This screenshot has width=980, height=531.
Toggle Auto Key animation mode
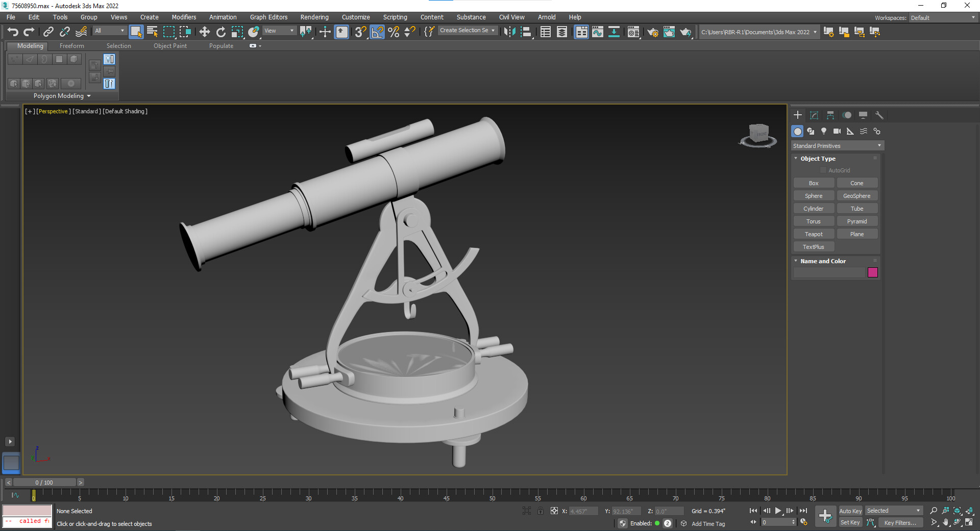(850, 511)
